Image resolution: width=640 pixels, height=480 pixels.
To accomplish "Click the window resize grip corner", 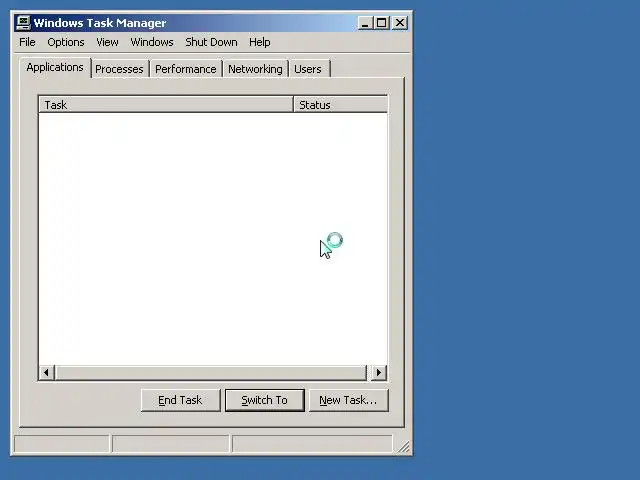I will (x=404, y=447).
